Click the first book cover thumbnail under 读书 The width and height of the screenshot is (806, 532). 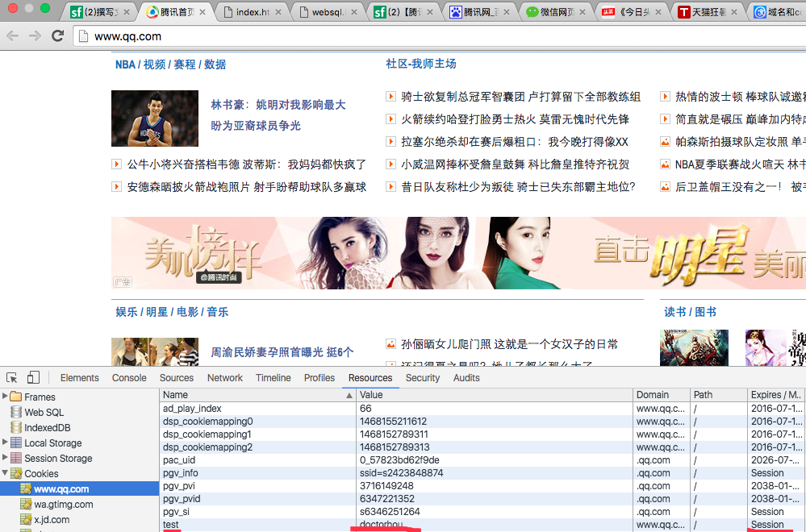pyautogui.click(x=694, y=347)
